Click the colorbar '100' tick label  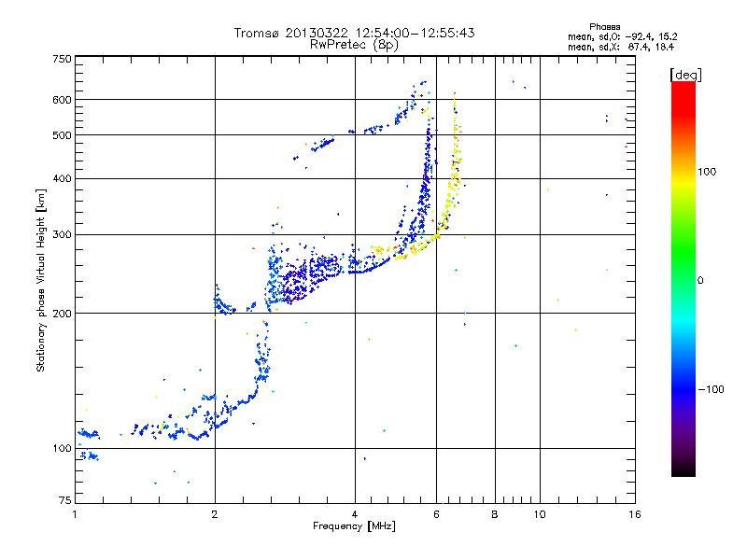click(x=707, y=172)
